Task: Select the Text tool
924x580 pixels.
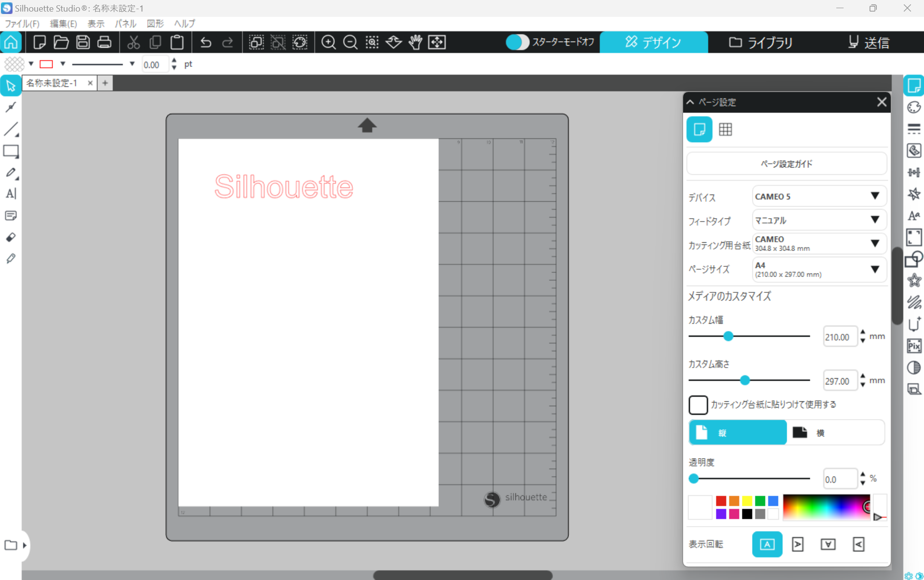Action: (11, 194)
